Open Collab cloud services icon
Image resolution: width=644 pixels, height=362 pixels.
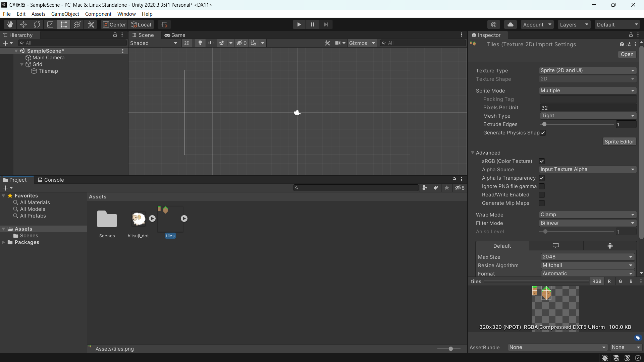tap(510, 24)
